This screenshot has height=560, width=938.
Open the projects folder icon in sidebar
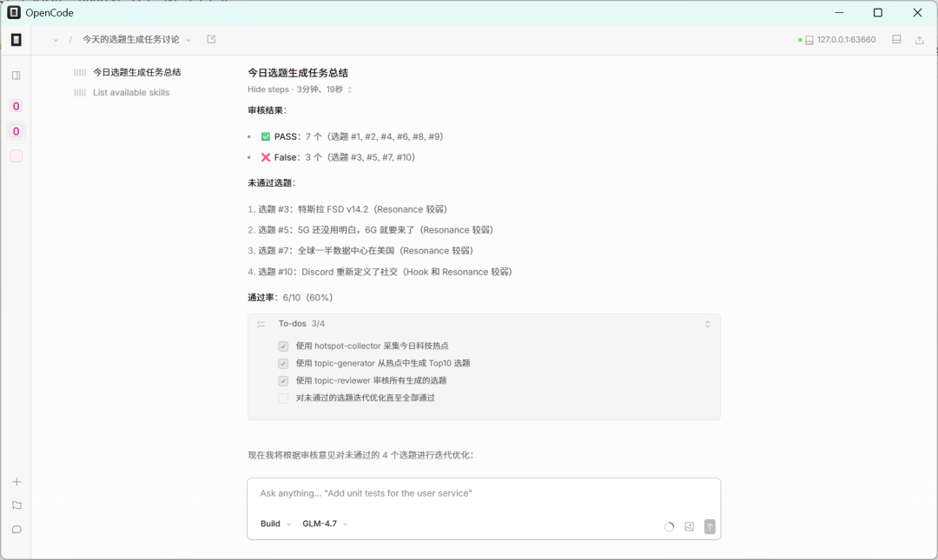pos(17,504)
